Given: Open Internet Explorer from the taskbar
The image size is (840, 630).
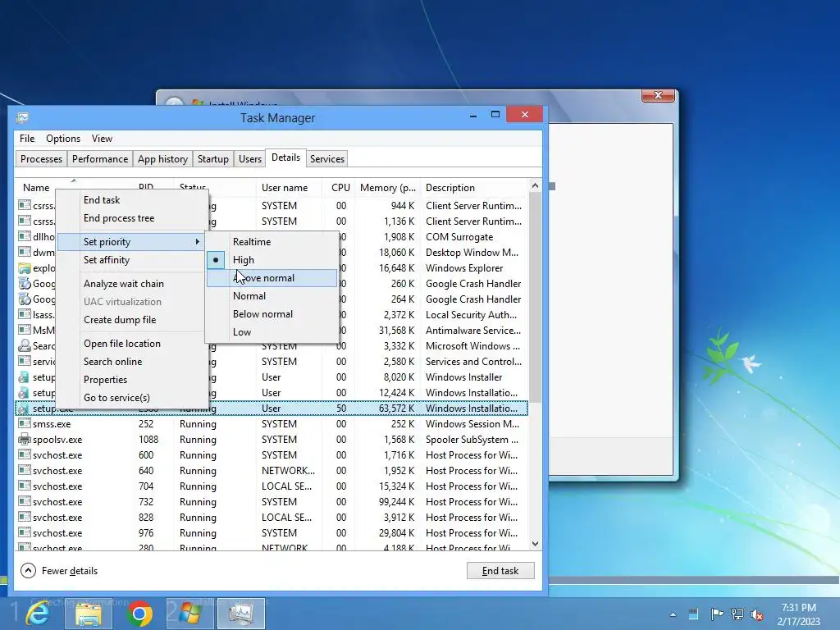Looking at the screenshot, I should point(39,614).
